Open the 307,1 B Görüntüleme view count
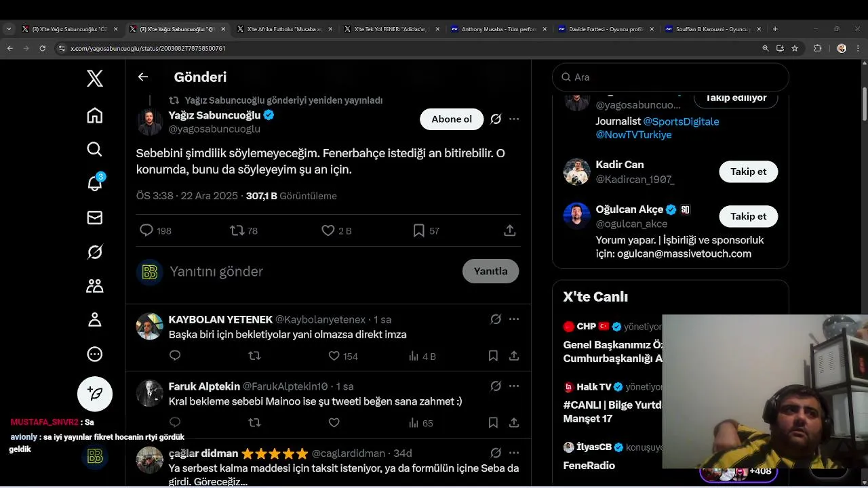 pos(292,196)
